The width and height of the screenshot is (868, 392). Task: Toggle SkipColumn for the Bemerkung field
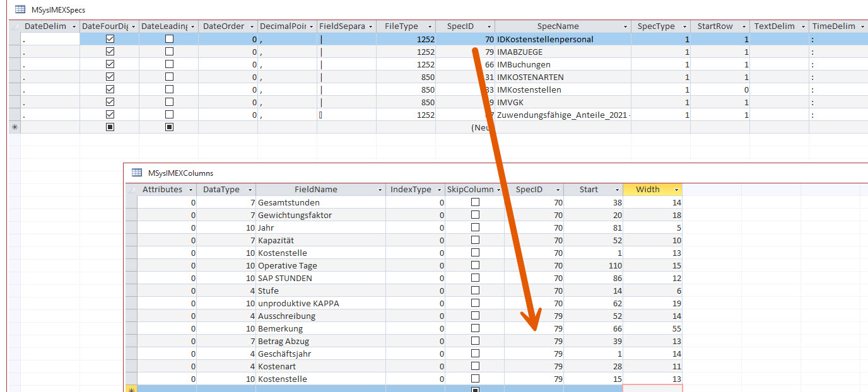point(475,328)
